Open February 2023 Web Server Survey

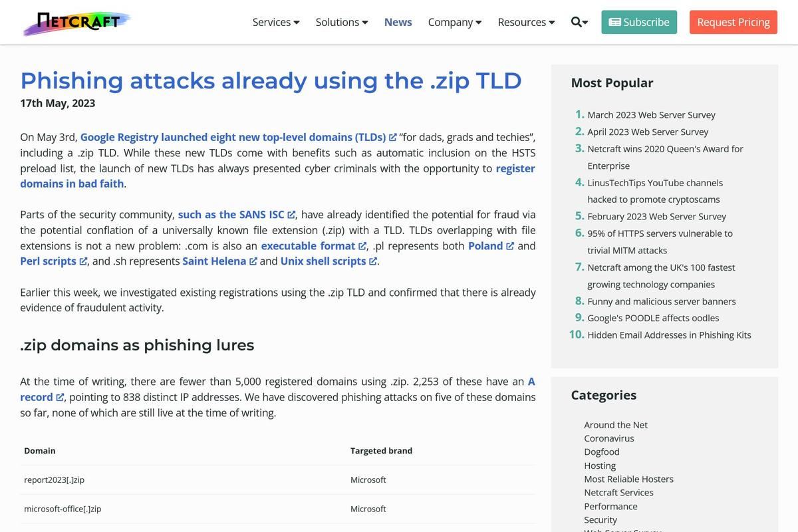[656, 216]
